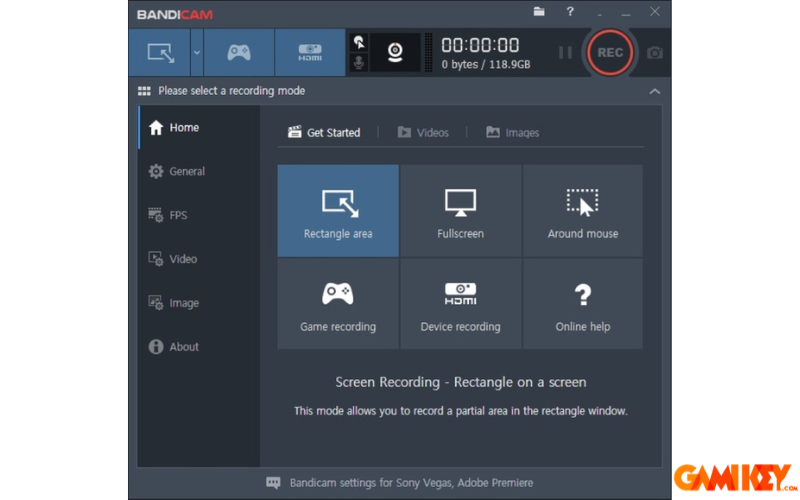800x500 pixels.
Task: Toggle the mouse cursor effects icon
Action: coord(359,42)
